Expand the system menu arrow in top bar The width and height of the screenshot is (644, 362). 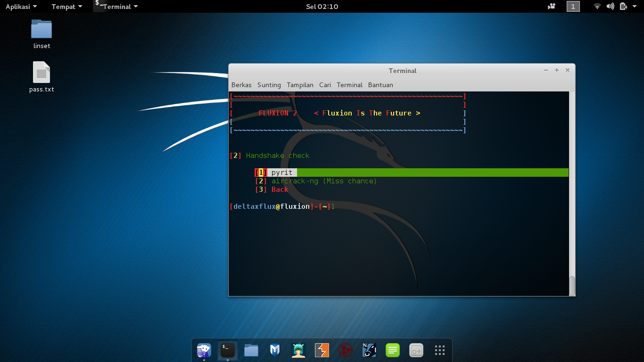(635, 7)
